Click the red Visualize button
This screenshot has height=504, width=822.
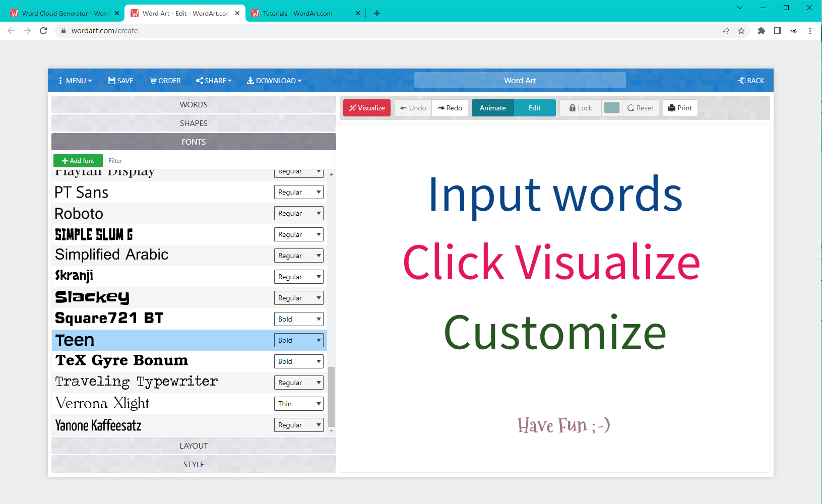(367, 108)
